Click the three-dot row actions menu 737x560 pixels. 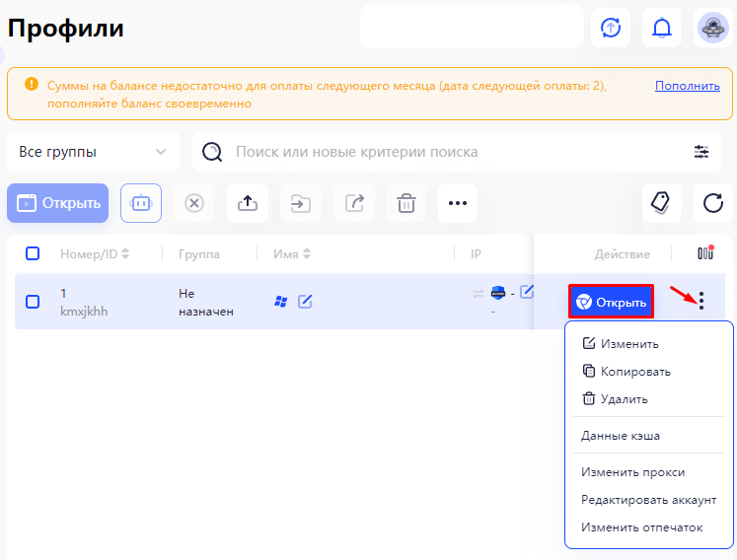[700, 300]
